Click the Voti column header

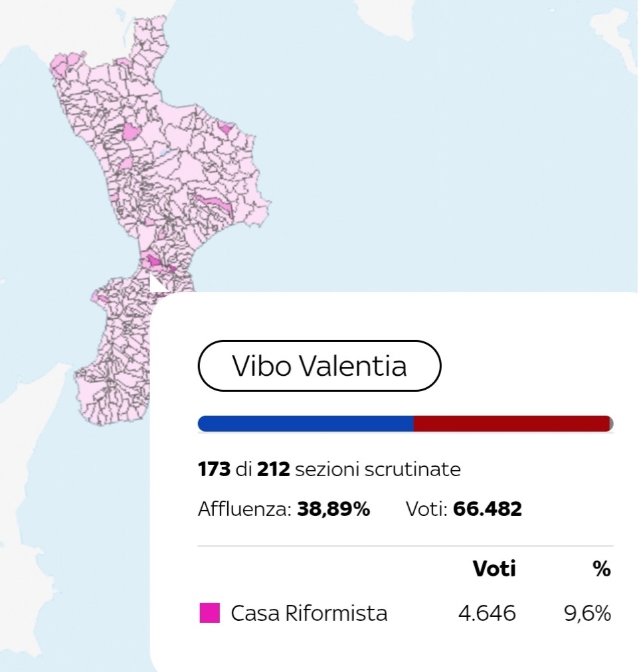[494, 568]
